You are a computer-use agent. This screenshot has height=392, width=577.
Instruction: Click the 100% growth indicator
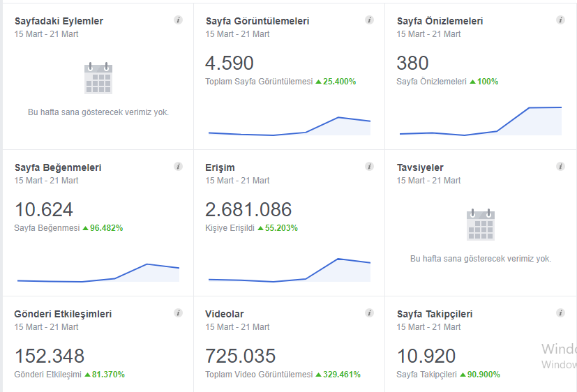(484, 82)
